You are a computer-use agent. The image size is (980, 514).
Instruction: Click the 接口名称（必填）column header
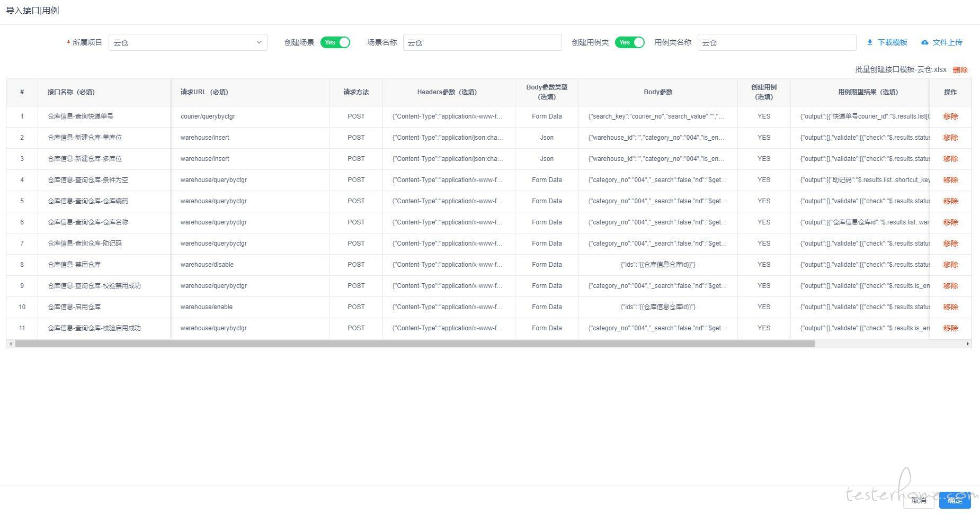[x=104, y=92]
